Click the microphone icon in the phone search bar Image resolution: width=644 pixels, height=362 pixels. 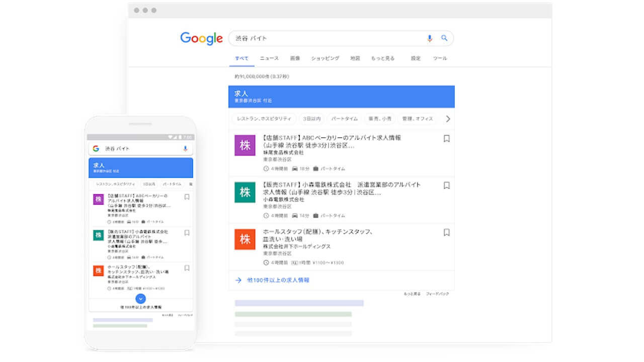click(x=186, y=148)
